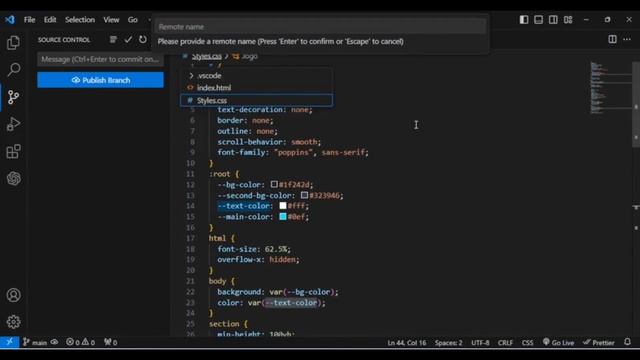The image size is (640, 360).
Task: Click Go Live in the status bar
Action: [558, 342]
